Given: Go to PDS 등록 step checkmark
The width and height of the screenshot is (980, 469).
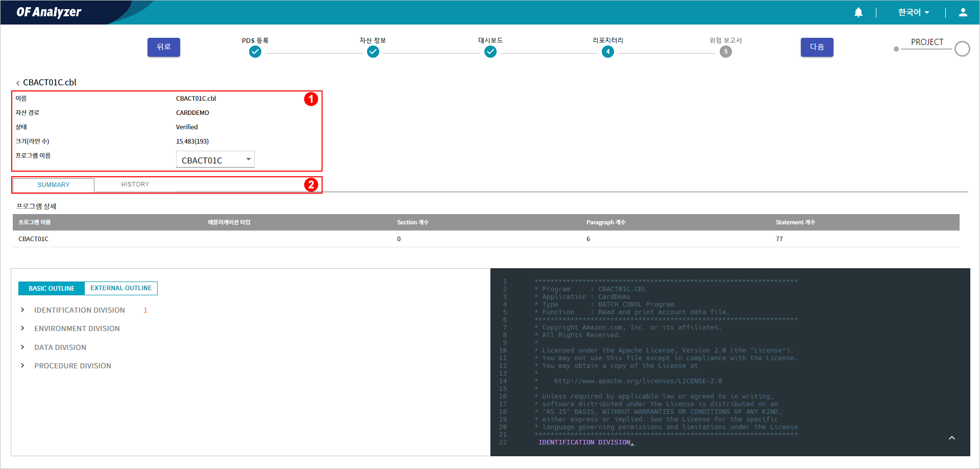Looking at the screenshot, I should click(x=255, y=52).
